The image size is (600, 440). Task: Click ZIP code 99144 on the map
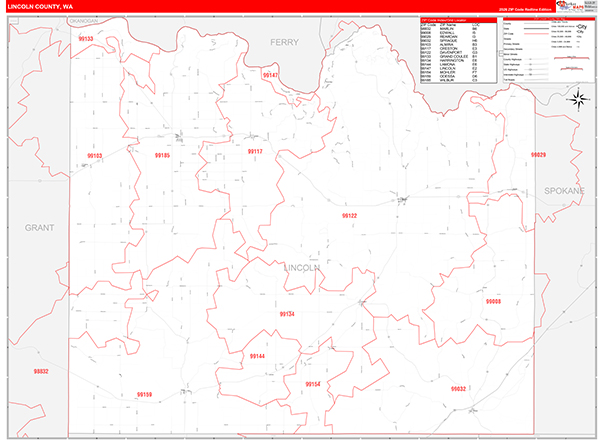(257, 356)
